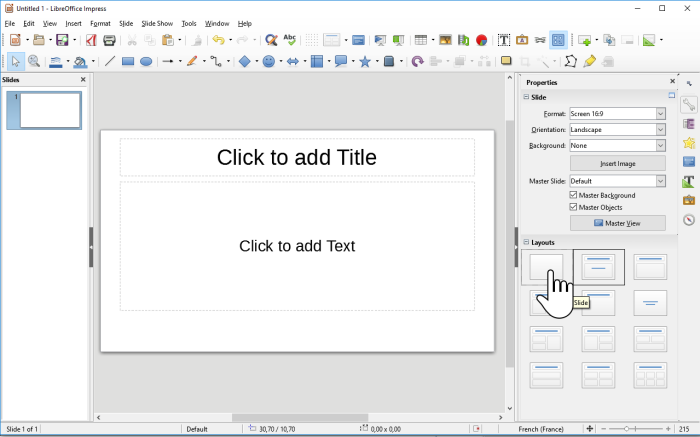
Task: Insert a table icon
Action: pos(421,40)
